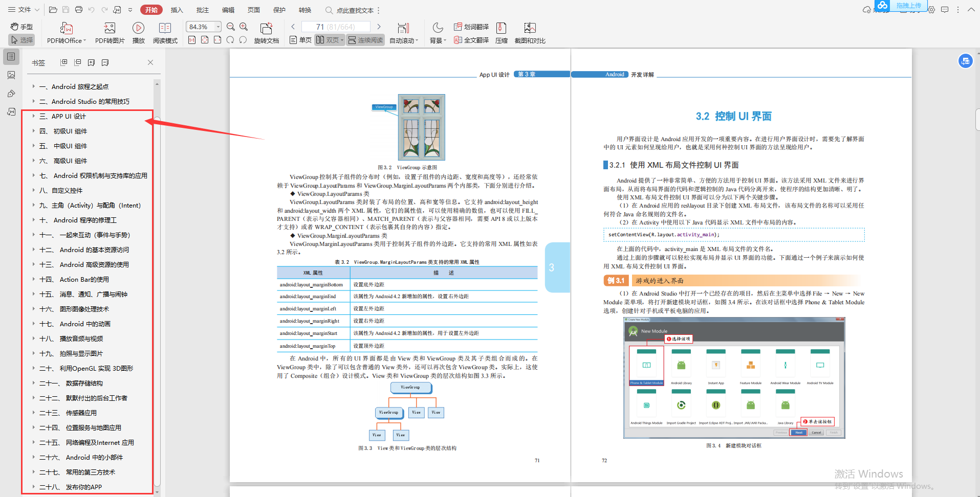Click the actual size (1:1) icon

coord(192,40)
